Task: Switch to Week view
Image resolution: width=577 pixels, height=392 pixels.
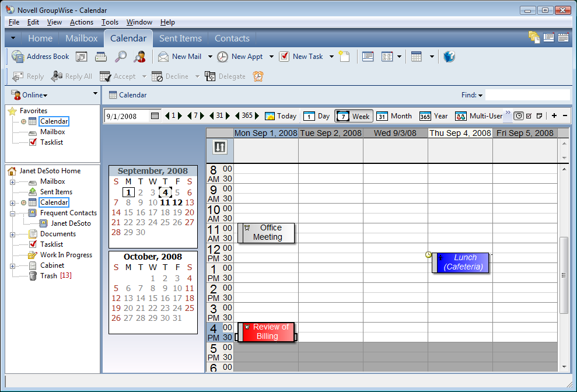Action: click(x=354, y=116)
